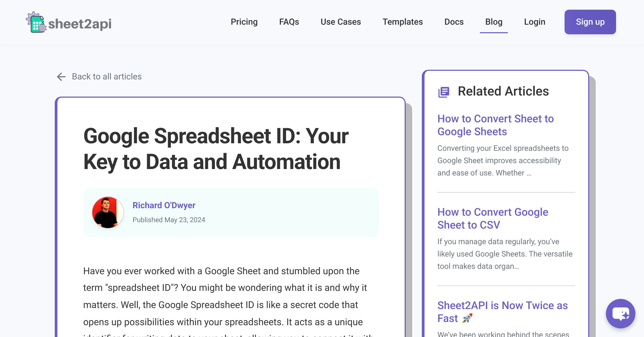
Task: Select the Related Articles panel icon
Action: [444, 91]
